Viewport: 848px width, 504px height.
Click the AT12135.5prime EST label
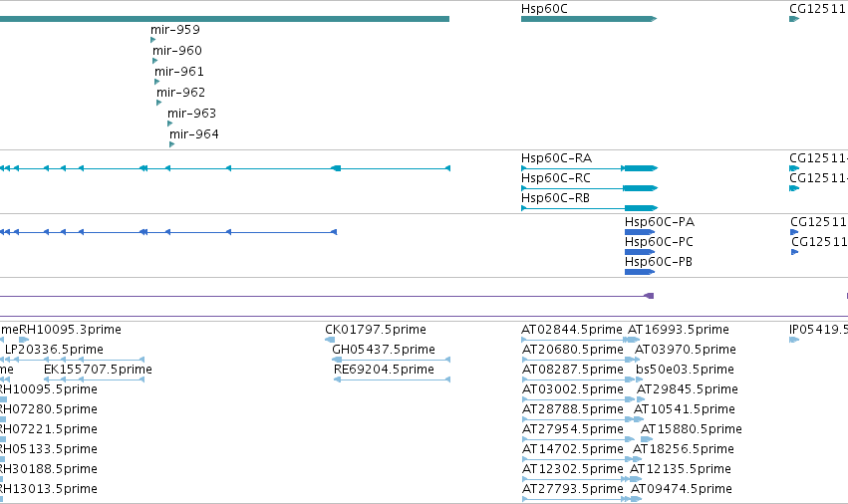point(681,469)
